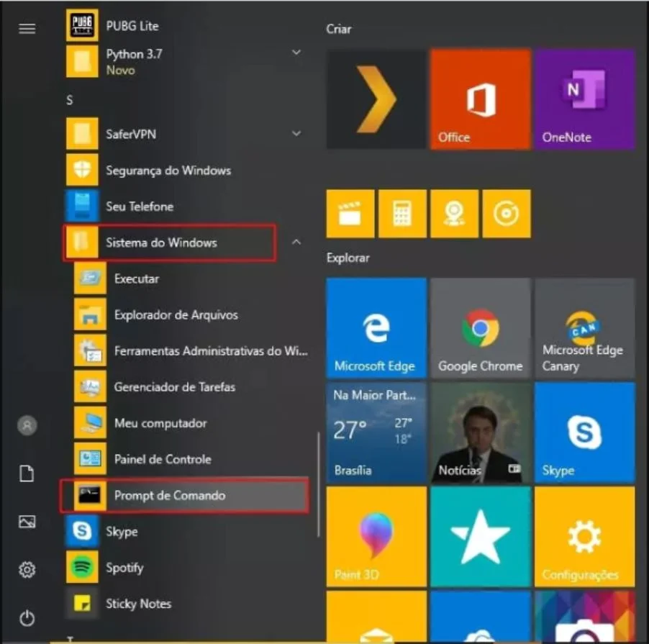Click the SaferVPN folder icon
649x644 pixels.
click(x=82, y=134)
